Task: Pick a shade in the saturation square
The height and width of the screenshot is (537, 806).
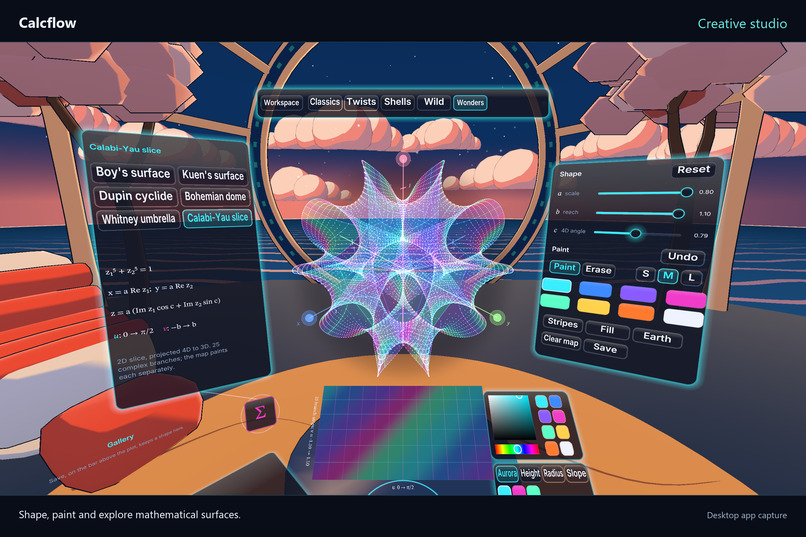Action: [x=512, y=416]
